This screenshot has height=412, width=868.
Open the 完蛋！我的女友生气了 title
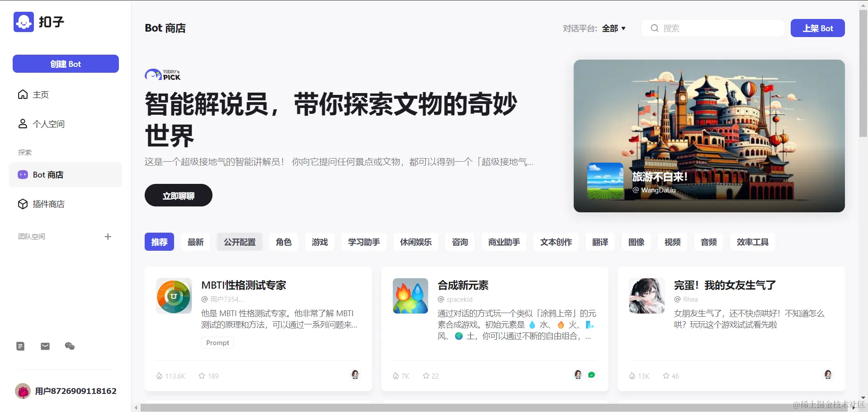[x=725, y=285]
